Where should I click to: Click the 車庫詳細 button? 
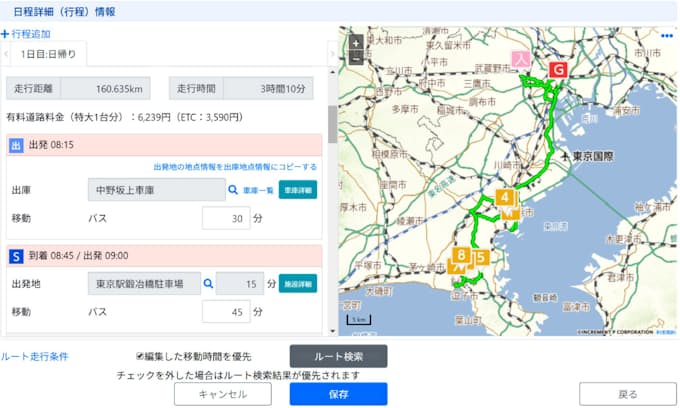(x=297, y=189)
